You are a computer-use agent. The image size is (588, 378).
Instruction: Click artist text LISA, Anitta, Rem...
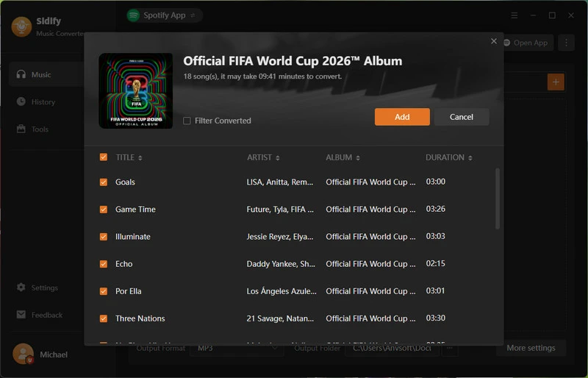tap(279, 182)
